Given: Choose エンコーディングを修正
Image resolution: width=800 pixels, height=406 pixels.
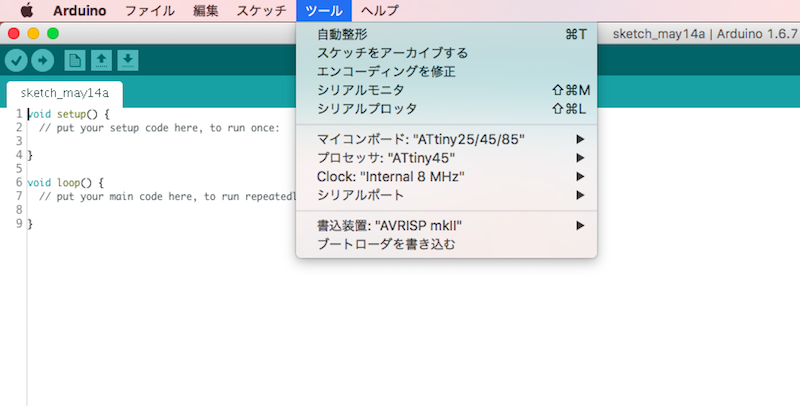Looking at the screenshot, I should tap(446, 71).
